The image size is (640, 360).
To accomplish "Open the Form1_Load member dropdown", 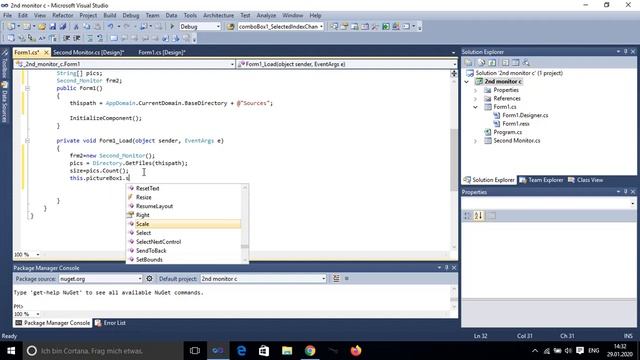I will [x=454, y=64].
